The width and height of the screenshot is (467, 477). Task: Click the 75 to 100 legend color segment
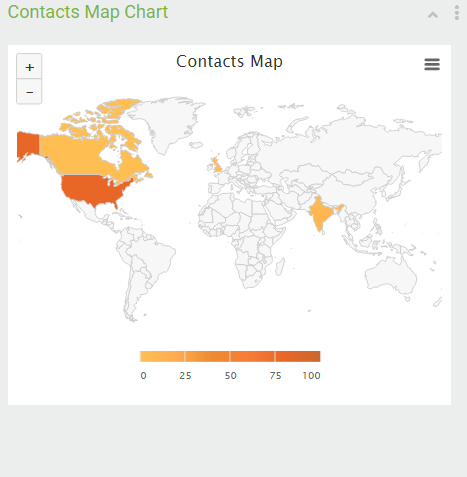(x=298, y=356)
